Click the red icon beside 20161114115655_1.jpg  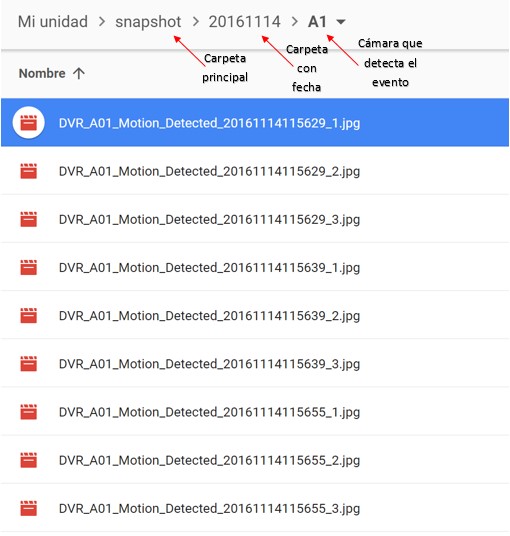[28, 412]
